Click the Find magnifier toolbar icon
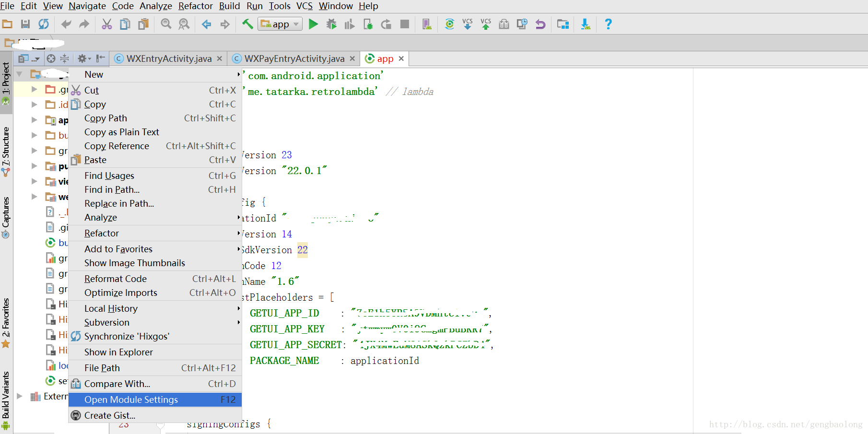868x434 pixels. pos(166,24)
